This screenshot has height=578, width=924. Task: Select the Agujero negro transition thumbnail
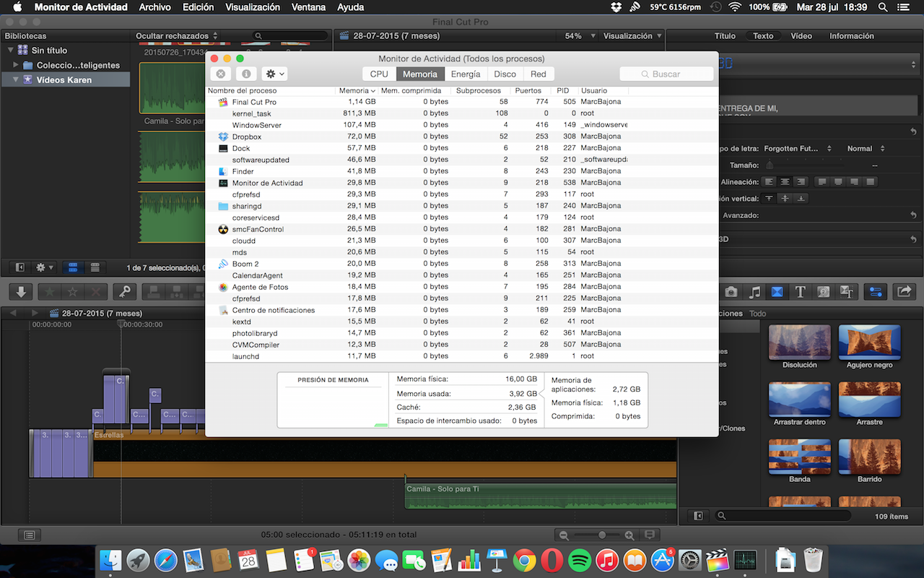pos(870,342)
